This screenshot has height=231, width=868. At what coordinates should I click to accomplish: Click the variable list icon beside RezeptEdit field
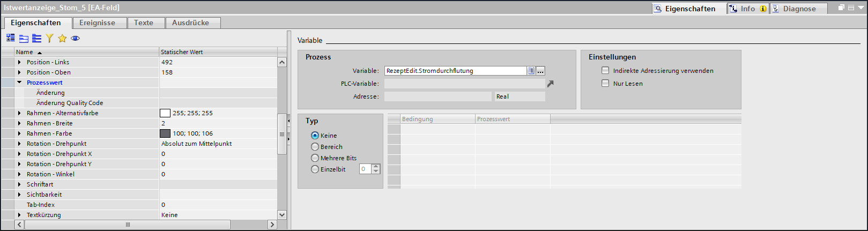[531, 71]
